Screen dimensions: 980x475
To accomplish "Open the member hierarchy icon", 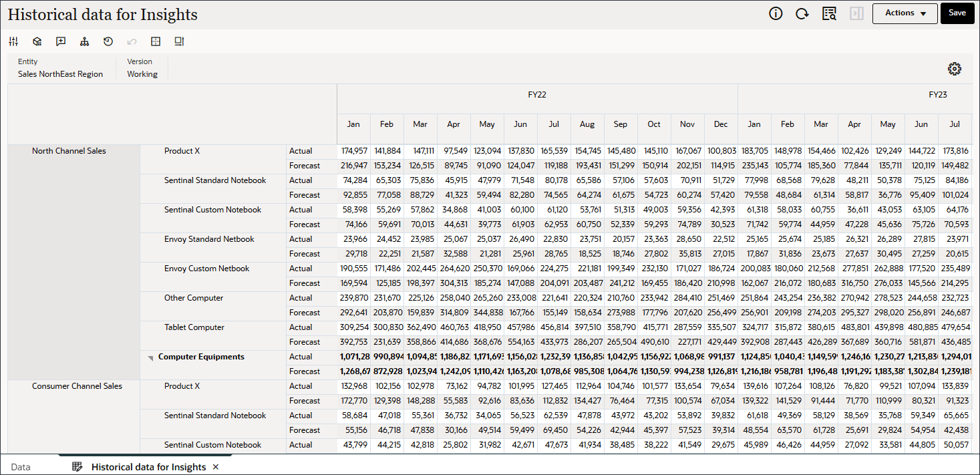I will point(84,41).
